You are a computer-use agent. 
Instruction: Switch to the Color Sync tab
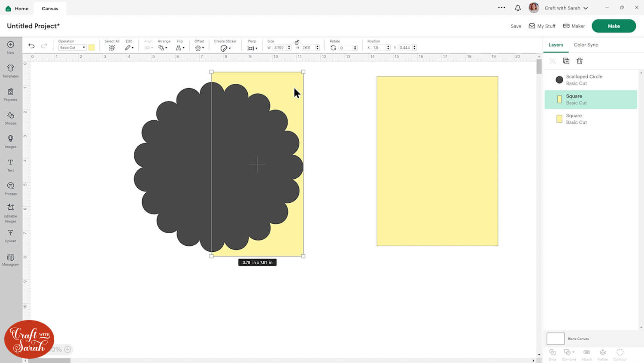(x=586, y=45)
